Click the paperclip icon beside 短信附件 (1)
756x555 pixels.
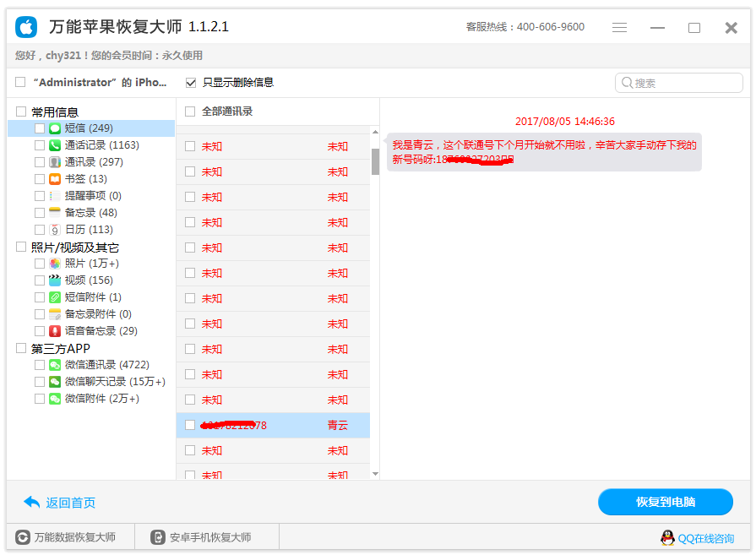55,297
